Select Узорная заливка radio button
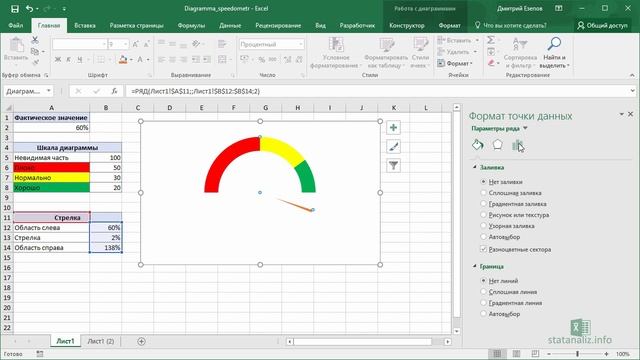Screen dimensions: 640x360 click(483, 226)
